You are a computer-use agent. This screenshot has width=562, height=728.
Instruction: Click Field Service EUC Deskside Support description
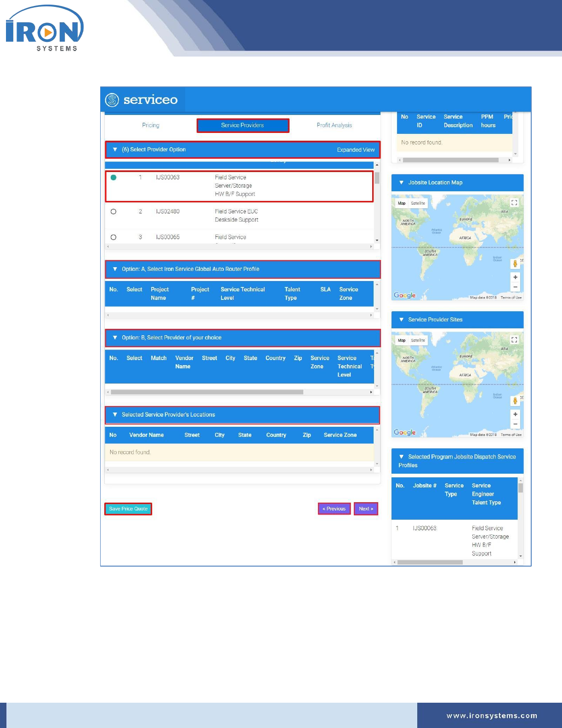[x=237, y=216]
